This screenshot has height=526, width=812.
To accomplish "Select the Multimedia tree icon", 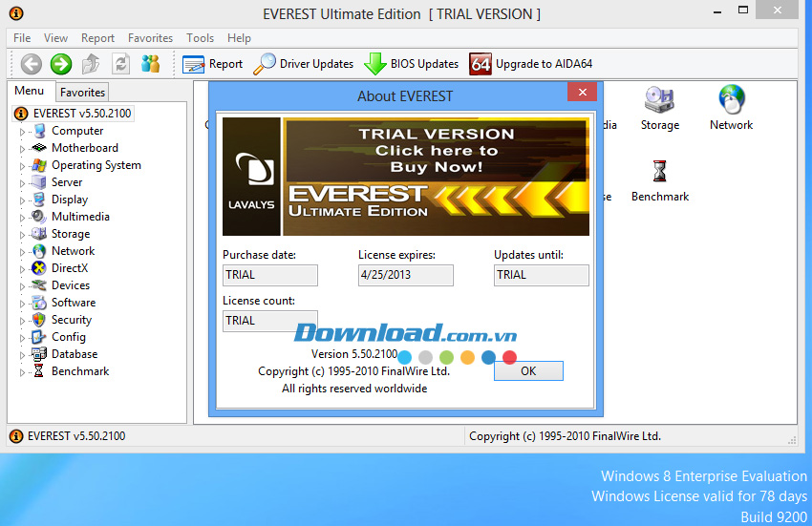I will click(x=39, y=217).
